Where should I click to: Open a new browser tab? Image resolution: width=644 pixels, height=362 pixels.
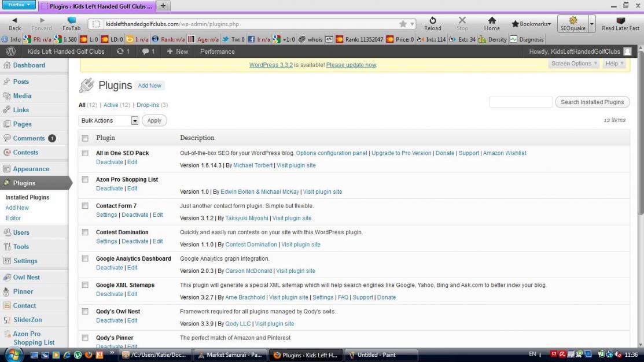163,6
